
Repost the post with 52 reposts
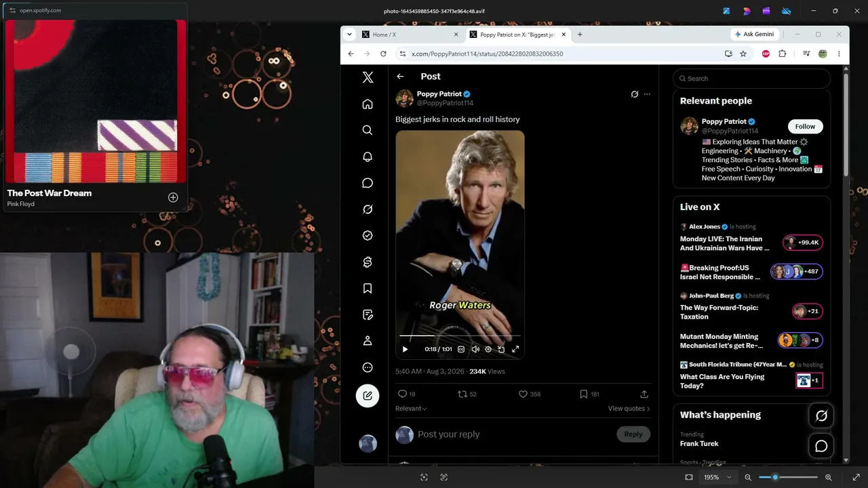point(467,394)
